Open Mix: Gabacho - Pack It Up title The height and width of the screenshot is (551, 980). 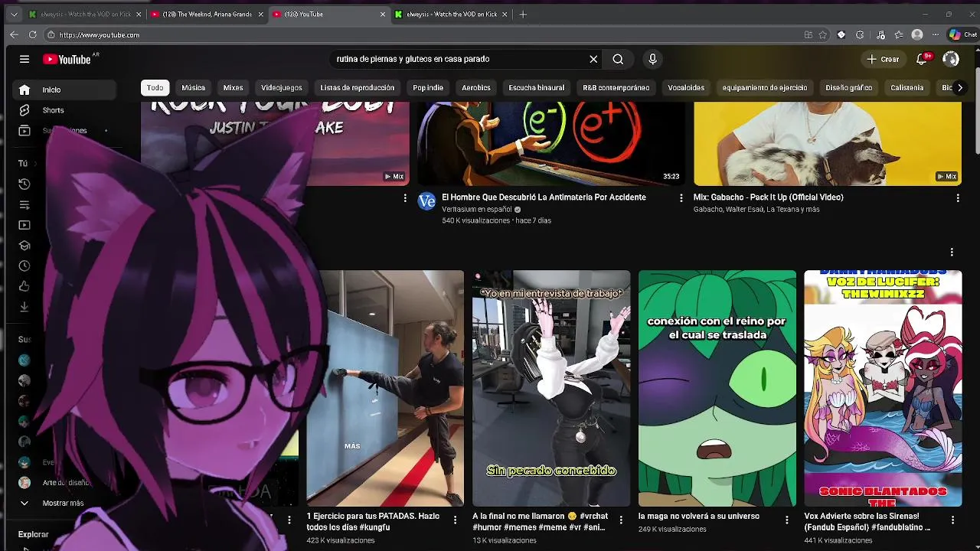(769, 197)
